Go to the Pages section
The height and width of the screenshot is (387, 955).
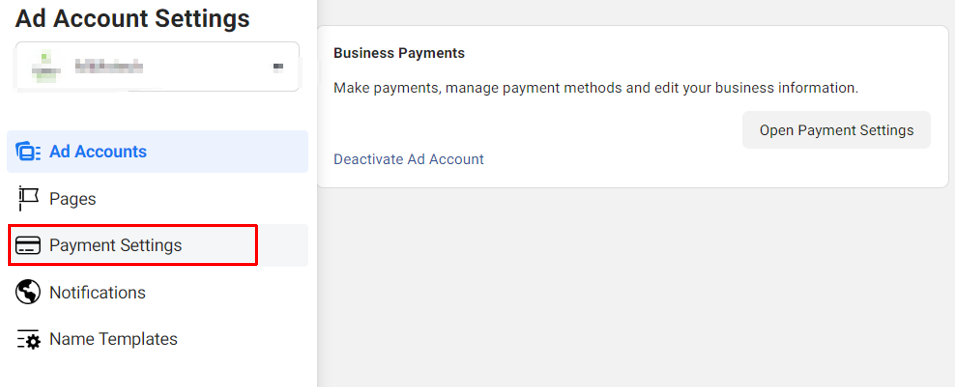157,199
